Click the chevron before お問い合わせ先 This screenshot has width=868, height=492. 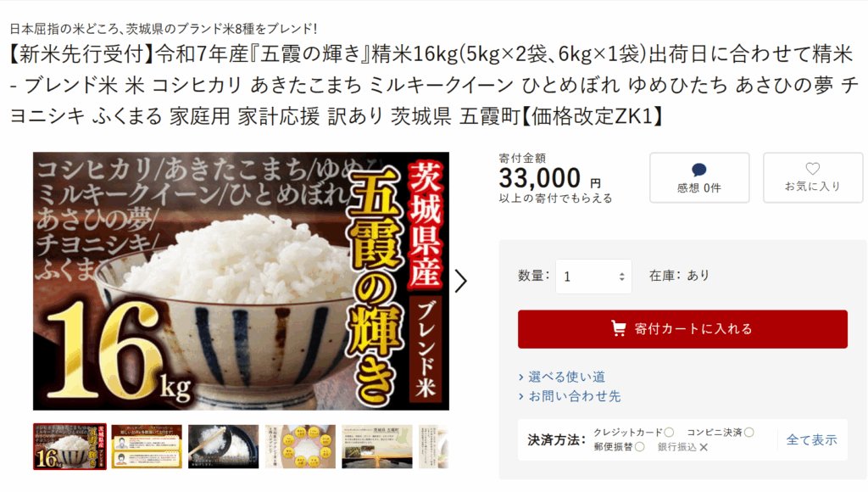click(x=521, y=397)
